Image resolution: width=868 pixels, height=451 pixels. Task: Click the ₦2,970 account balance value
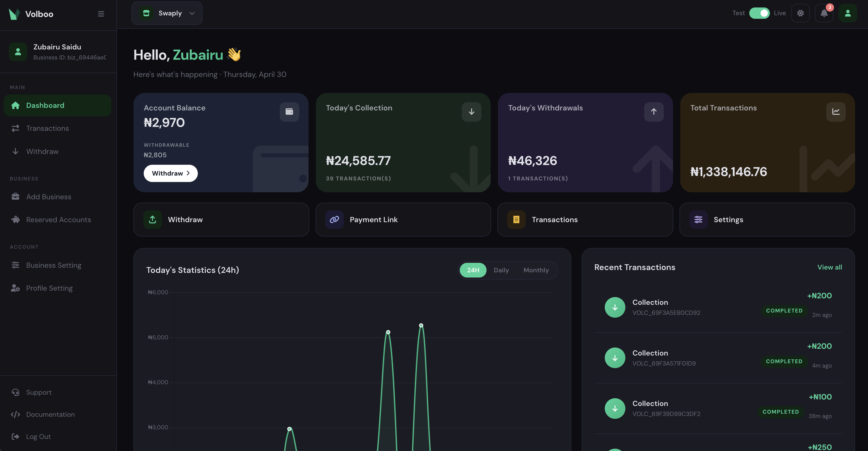(x=164, y=123)
